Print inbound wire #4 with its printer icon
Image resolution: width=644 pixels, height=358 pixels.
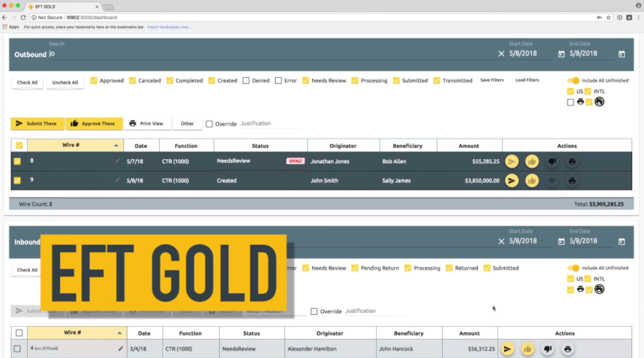(568, 349)
